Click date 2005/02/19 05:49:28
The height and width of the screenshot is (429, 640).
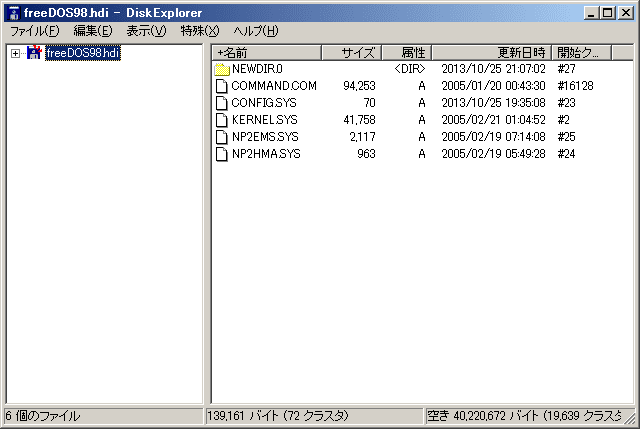pos(493,154)
